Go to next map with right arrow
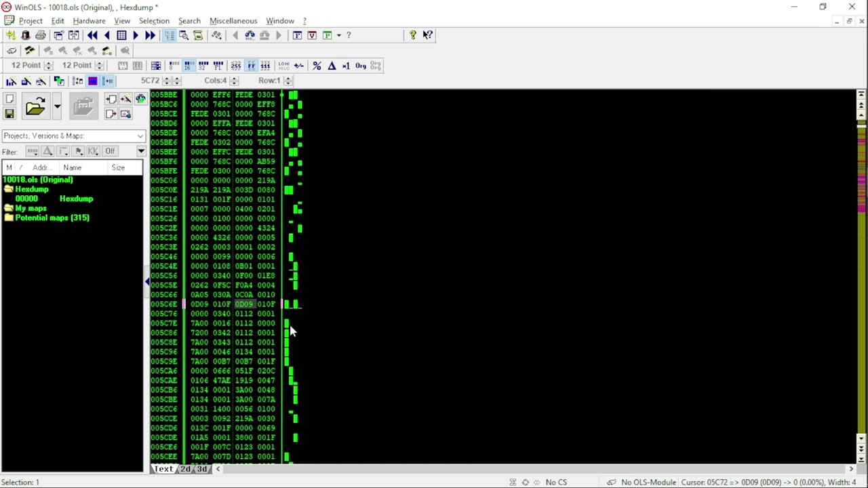 pos(136,35)
